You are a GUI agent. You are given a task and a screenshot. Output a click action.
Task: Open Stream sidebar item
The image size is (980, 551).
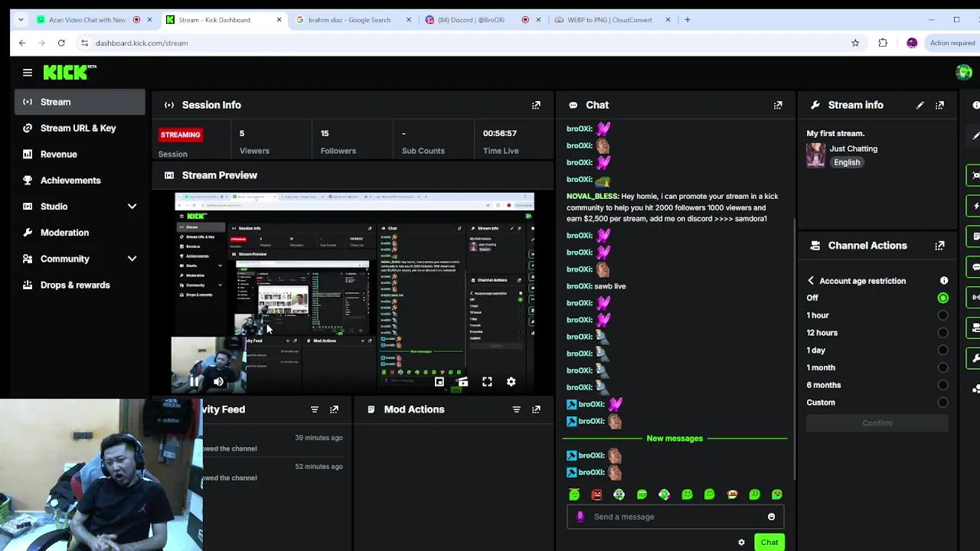pos(80,102)
